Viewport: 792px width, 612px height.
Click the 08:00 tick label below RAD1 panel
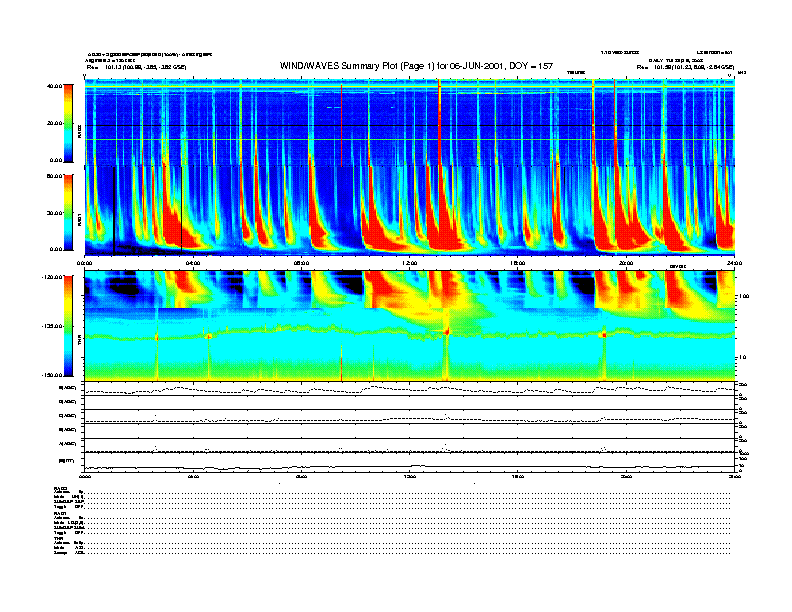pos(301,263)
